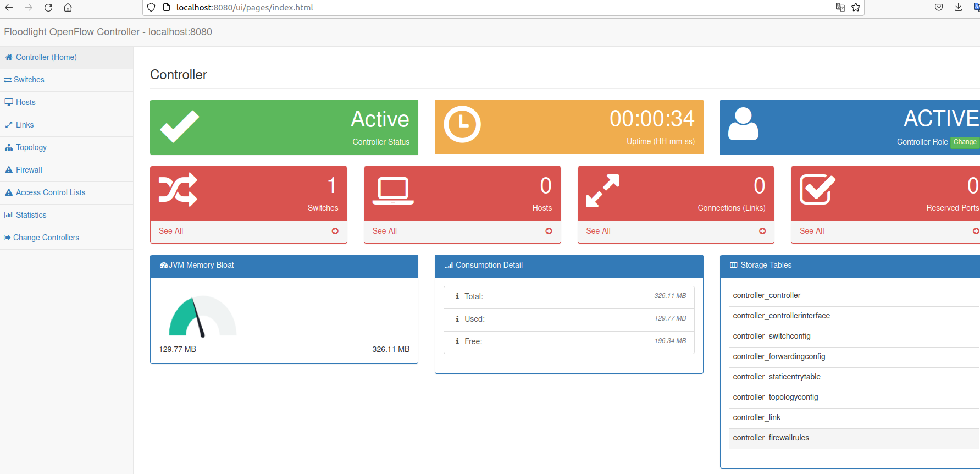Reload the page with the refresh icon
The height and width of the screenshot is (474, 980).
point(48,8)
